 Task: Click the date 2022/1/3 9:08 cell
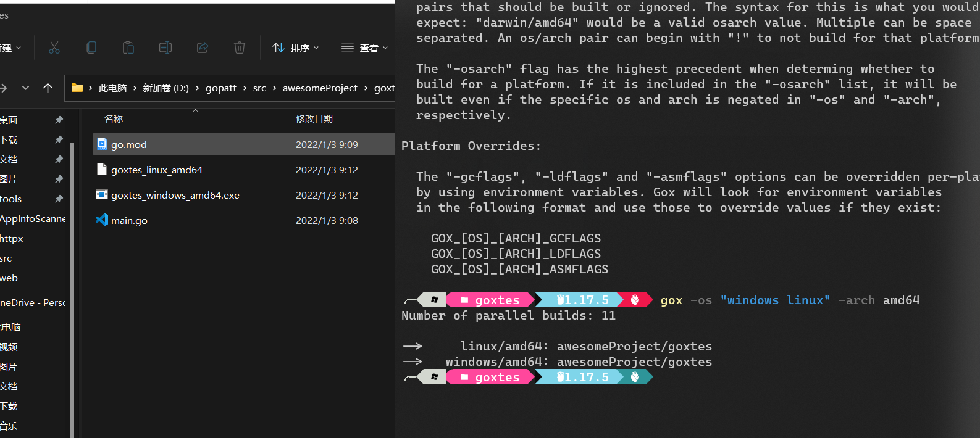(327, 220)
